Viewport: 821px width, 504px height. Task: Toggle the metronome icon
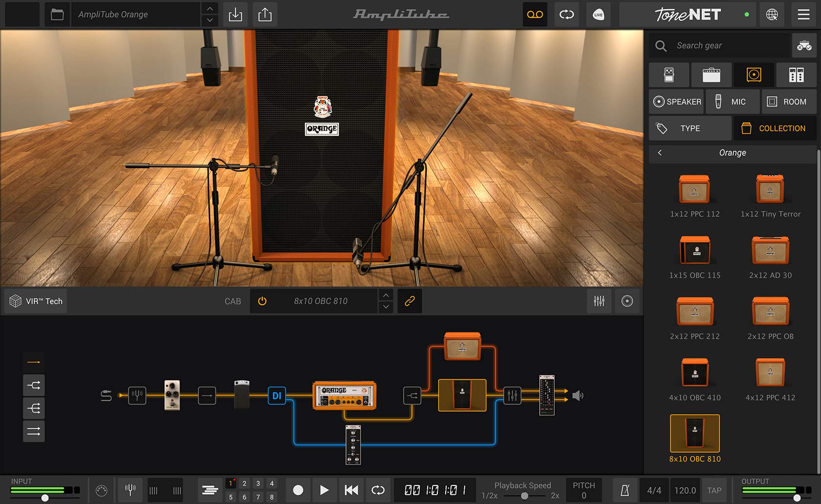click(625, 490)
